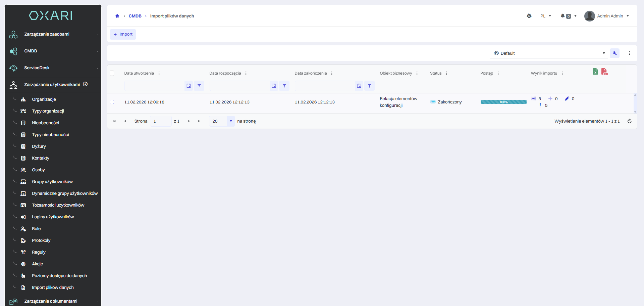Screen dimensions: 644x306
Task: Open rows per page dropdown
Action: click(x=230, y=121)
